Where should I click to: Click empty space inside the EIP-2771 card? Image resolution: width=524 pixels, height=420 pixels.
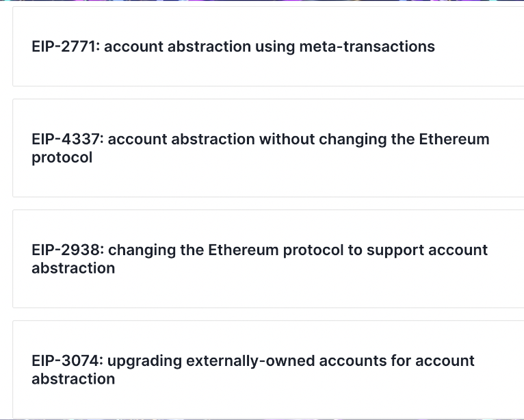[267, 73]
